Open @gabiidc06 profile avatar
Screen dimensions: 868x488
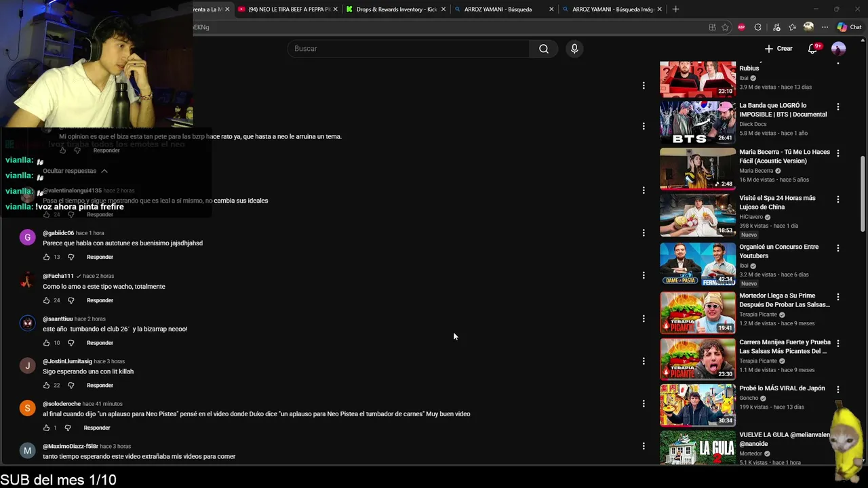[x=27, y=237]
